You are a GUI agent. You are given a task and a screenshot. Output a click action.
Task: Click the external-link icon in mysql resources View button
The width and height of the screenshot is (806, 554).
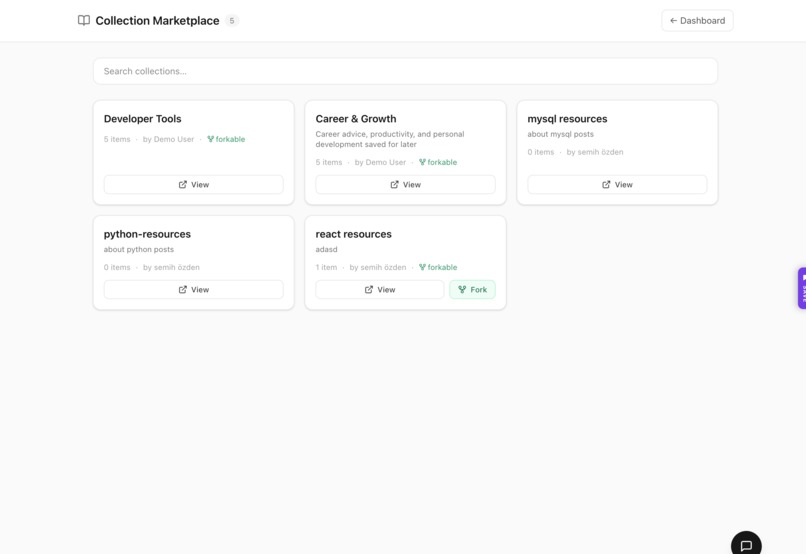tap(606, 184)
